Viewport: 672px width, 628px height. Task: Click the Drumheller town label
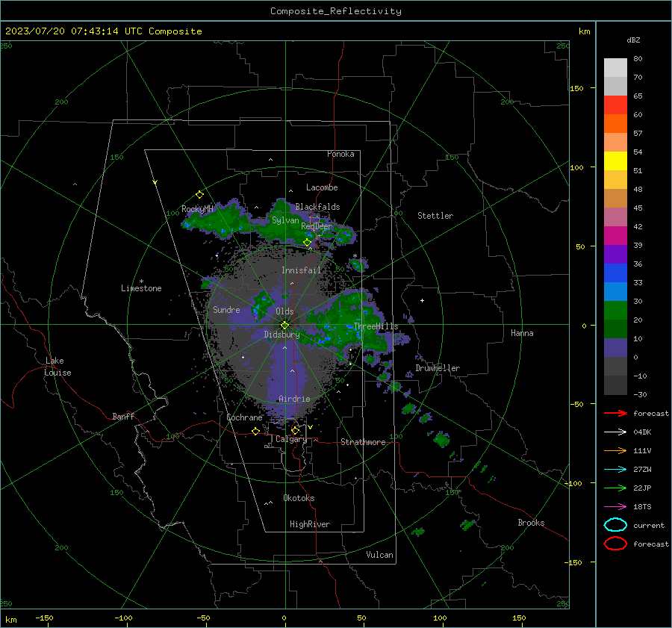tap(438, 368)
